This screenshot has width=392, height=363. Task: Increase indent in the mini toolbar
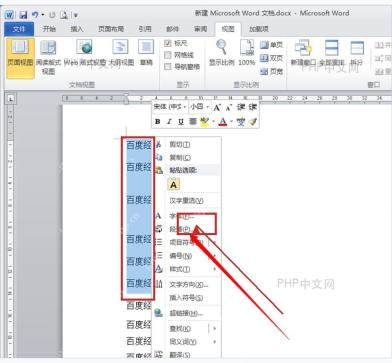click(253, 107)
